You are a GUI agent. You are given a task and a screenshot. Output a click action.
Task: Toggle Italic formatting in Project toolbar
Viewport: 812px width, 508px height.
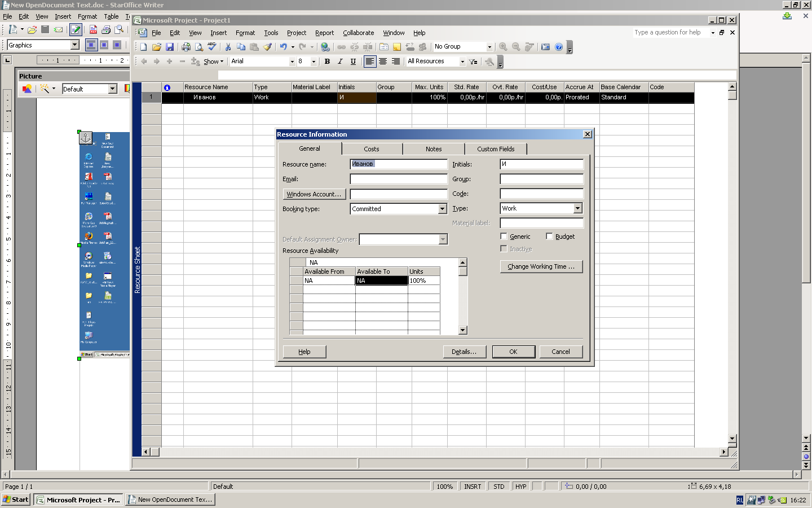pos(340,62)
